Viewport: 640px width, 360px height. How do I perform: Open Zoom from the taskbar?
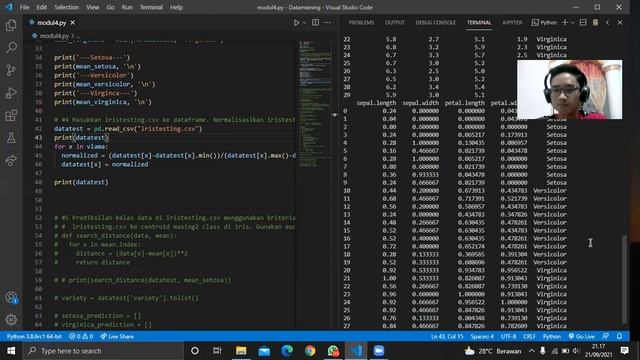click(x=379, y=351)
